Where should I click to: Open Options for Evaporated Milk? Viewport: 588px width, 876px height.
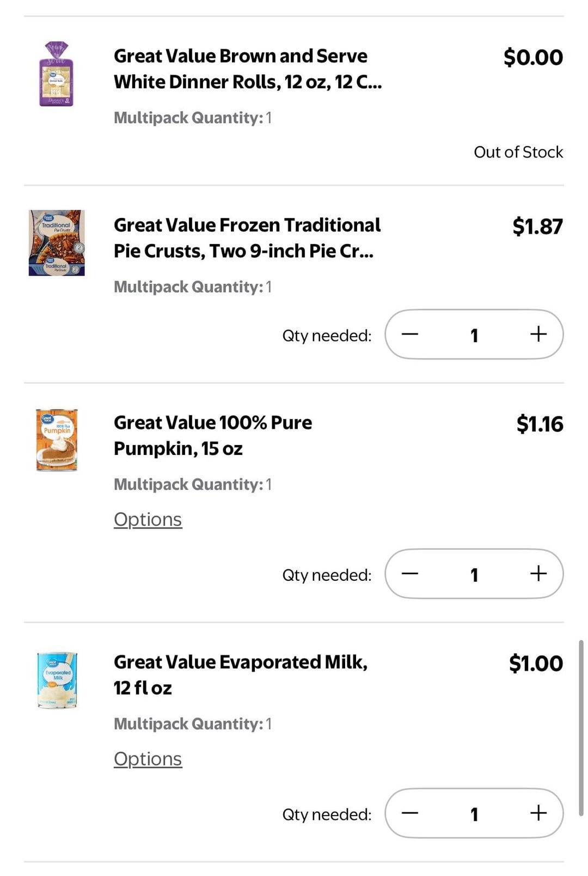(148, 759)
